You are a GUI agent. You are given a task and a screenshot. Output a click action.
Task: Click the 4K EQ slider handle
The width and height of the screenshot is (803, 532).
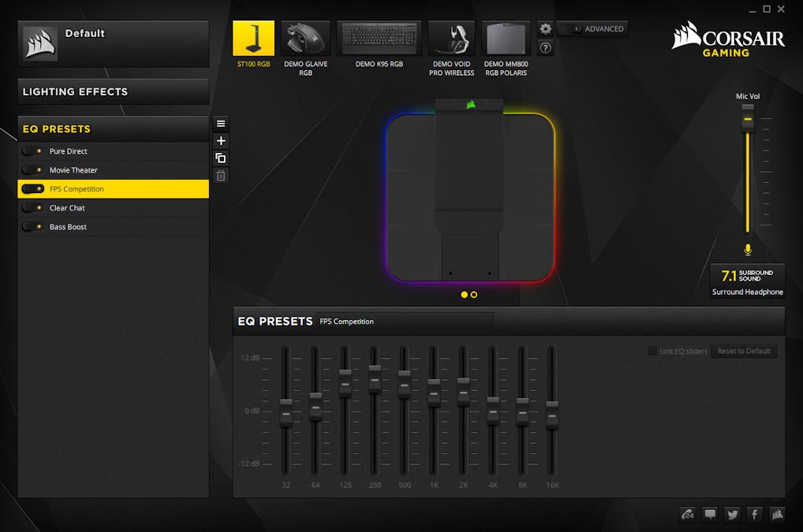coord(493,411)
